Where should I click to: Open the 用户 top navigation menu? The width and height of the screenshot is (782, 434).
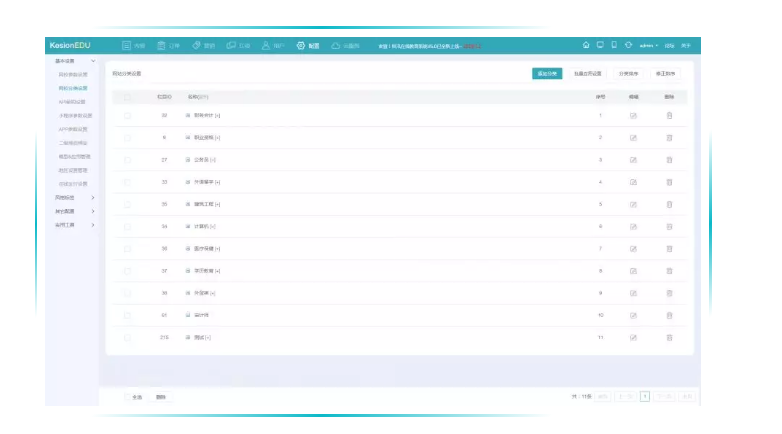coord(273,45)
